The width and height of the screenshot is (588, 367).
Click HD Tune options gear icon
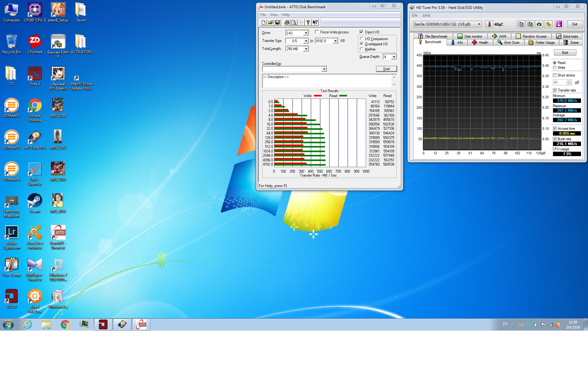pos(548,24)
